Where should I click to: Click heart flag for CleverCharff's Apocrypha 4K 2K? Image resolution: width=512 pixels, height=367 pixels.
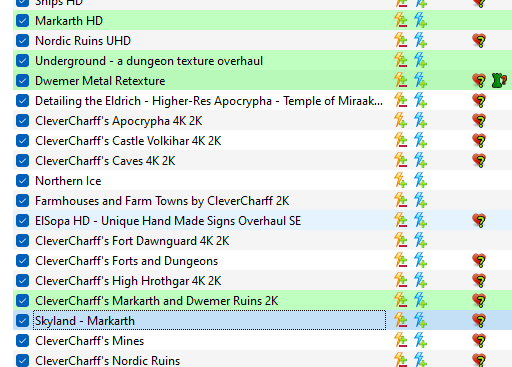(x=479, y=121)
